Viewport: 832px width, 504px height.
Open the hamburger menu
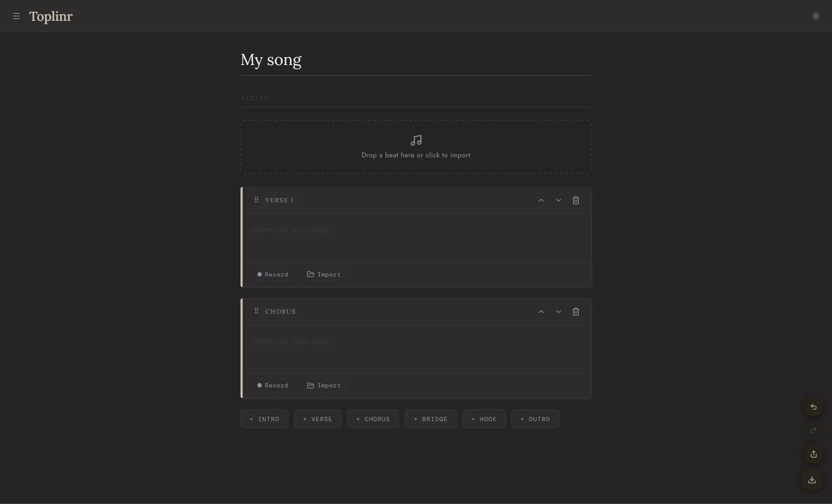[x=16, y=16]
